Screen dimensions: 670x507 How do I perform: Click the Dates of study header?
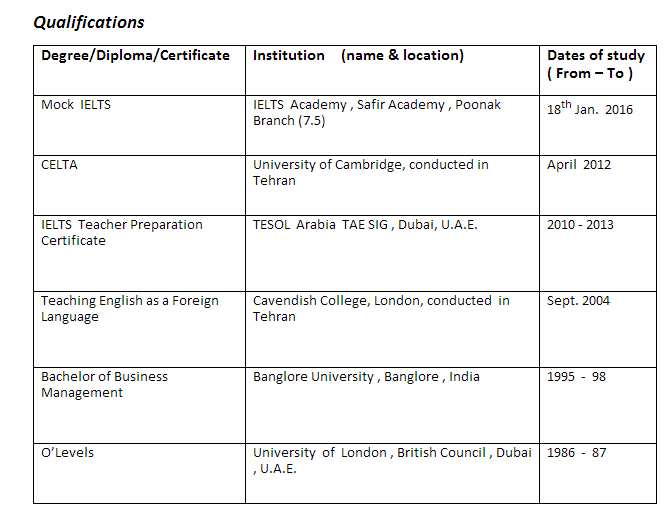point(595,64)
